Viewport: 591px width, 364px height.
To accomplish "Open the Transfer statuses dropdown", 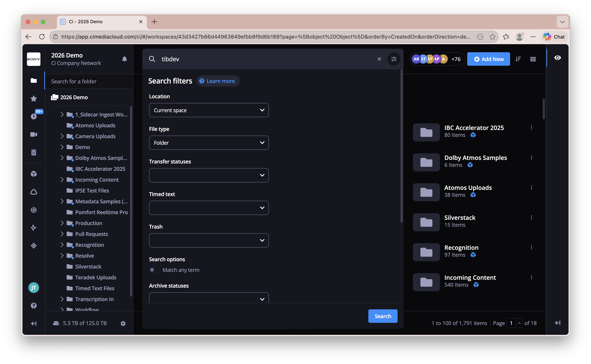I will pyautogui.click(x=209, y=175).
